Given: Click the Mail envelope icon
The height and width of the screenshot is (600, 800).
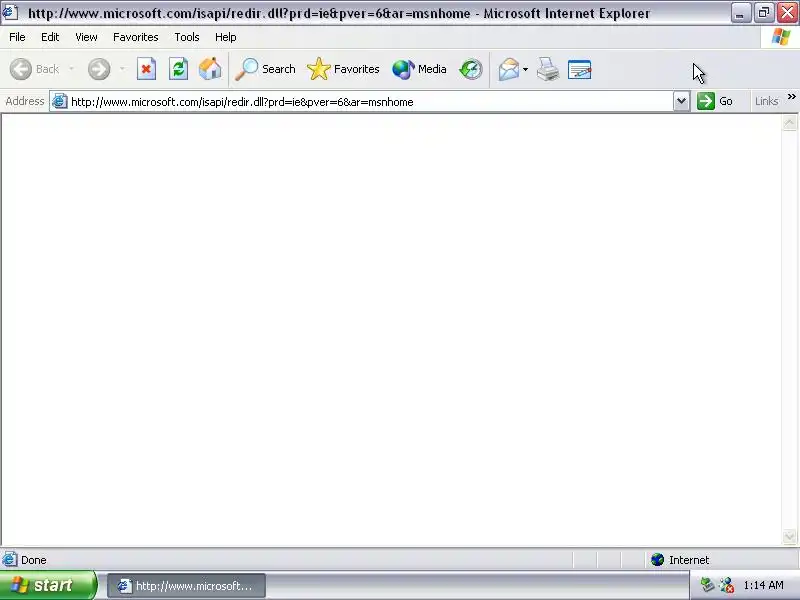Looking at the screenshot, I should tap(509, 69).
